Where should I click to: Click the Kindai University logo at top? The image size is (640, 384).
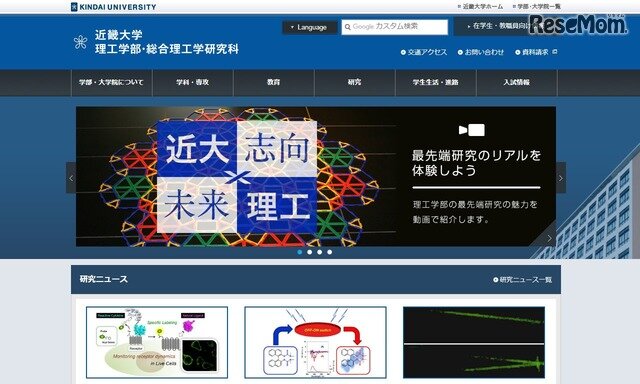113,7
